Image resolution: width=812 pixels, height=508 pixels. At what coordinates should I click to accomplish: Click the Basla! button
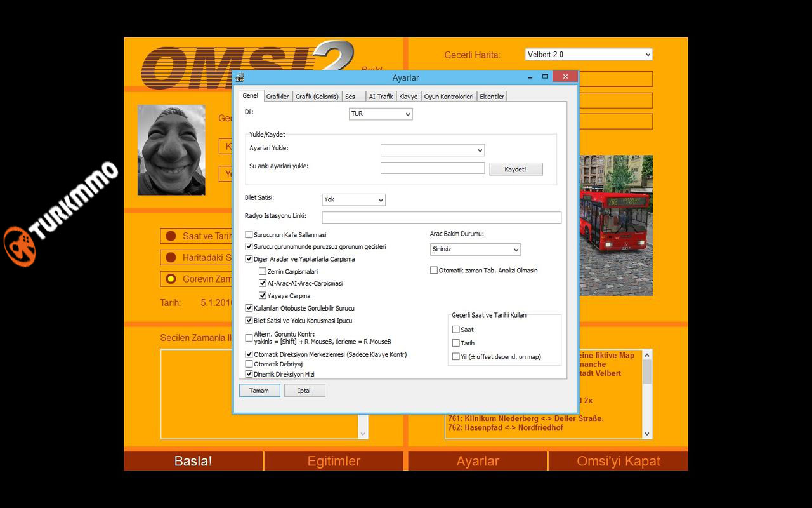pyautogui.click(x=193, y=462)
